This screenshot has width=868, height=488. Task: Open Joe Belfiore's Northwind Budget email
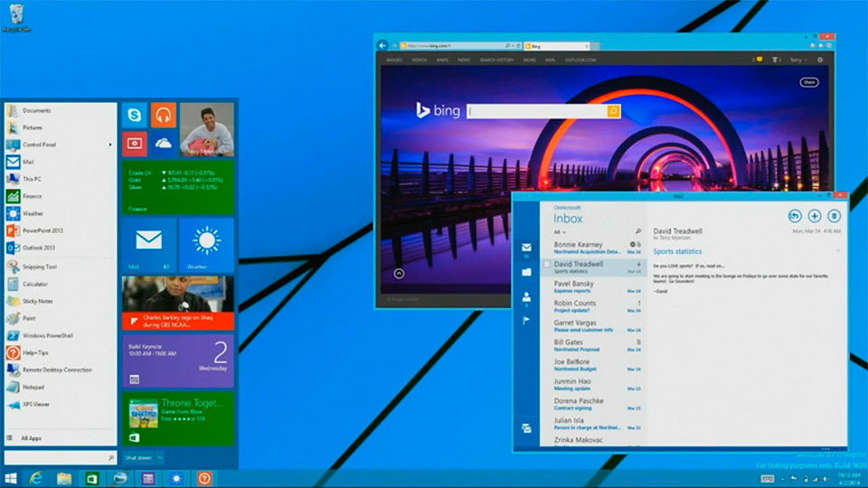coord(593,364)
